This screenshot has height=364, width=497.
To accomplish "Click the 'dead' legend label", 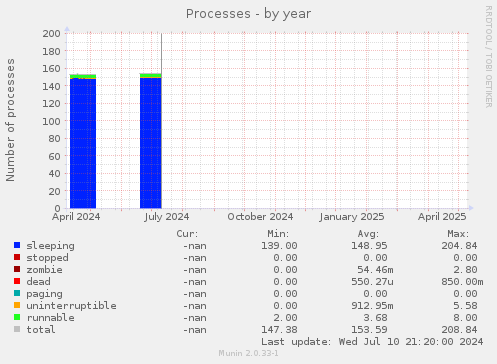I will [x=38, y=282].
